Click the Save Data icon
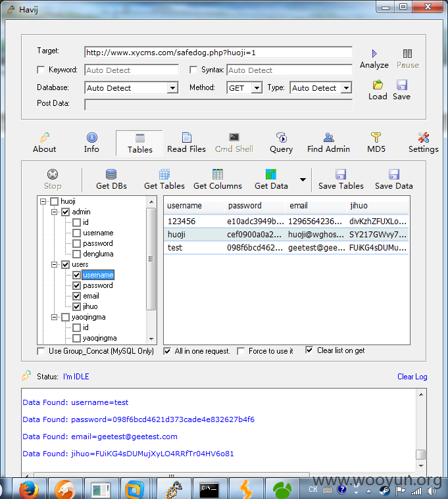The image size is (448, 499). tap(394, 174)
